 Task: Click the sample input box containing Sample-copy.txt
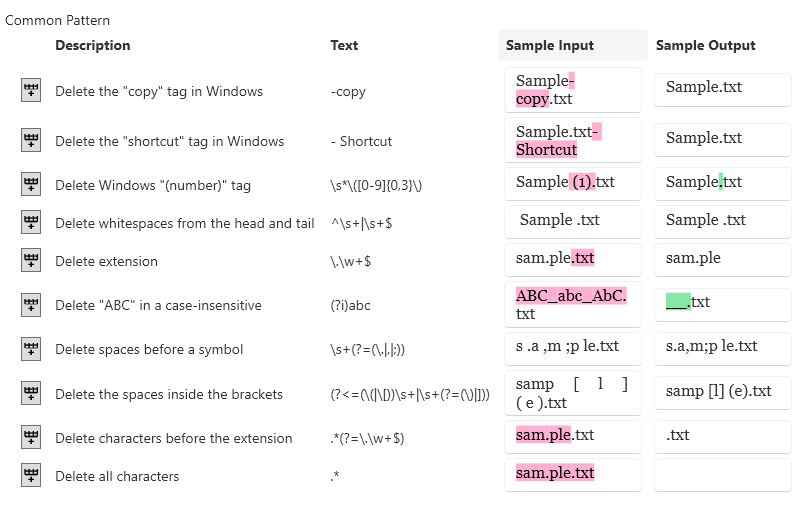tap(572, 90)
